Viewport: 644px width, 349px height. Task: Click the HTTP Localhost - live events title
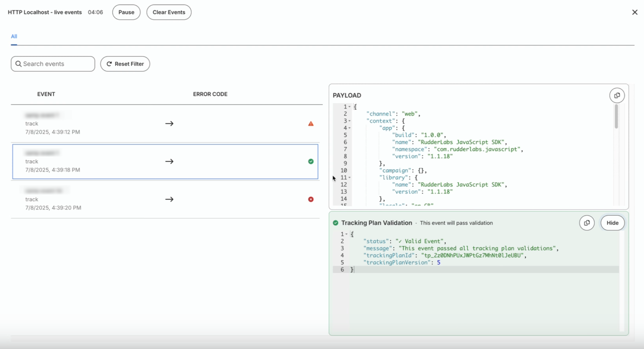[x=45, y=12]
